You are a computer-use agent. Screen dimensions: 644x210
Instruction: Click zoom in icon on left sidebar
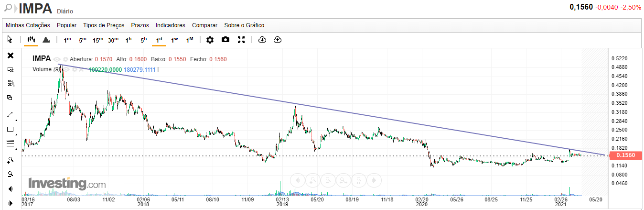(11, 160)
